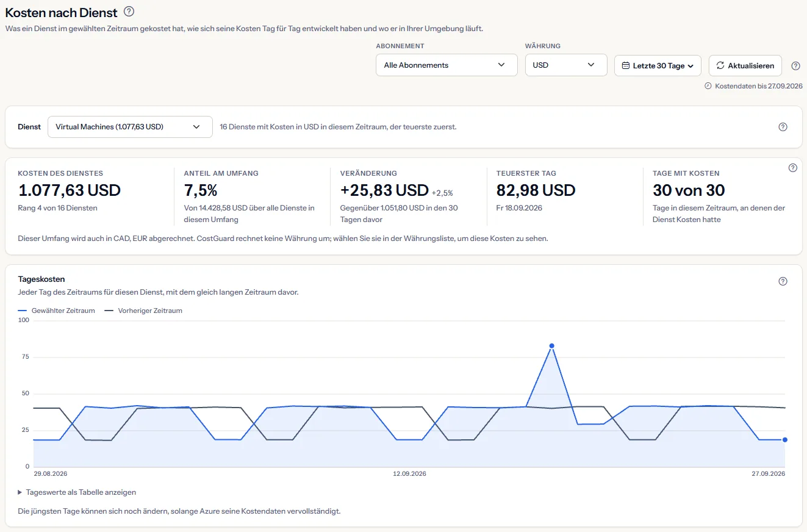
Task: Click the 12.09.2026 axis label
Action: [x=409, y=474]
